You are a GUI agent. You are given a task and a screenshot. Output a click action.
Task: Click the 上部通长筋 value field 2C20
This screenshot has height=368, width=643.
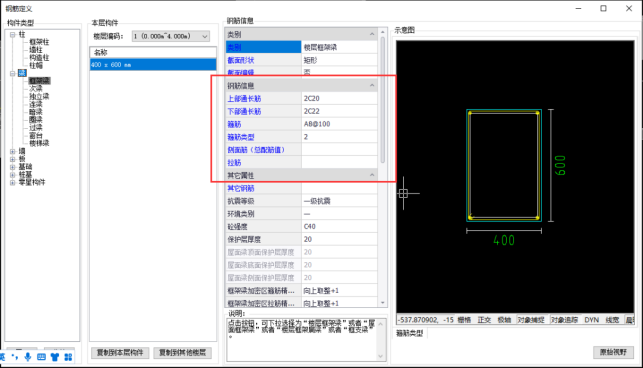click(x=340, y=98)
